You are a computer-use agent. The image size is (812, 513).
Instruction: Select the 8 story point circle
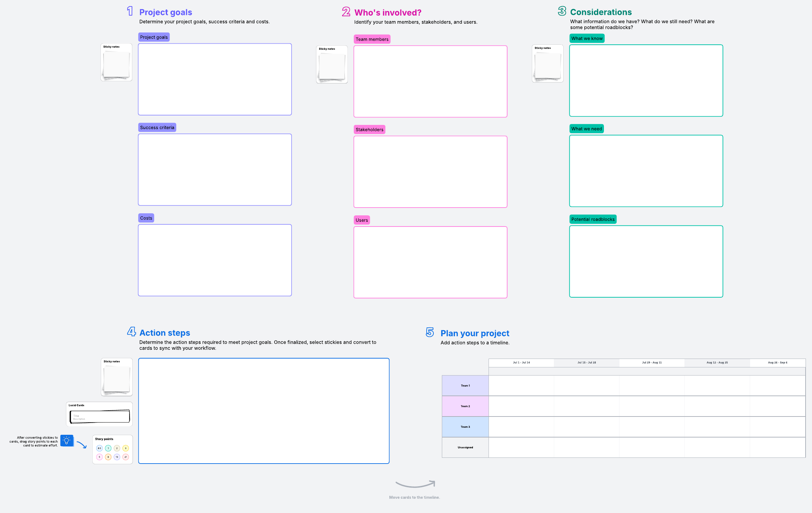tap(108, 457)
